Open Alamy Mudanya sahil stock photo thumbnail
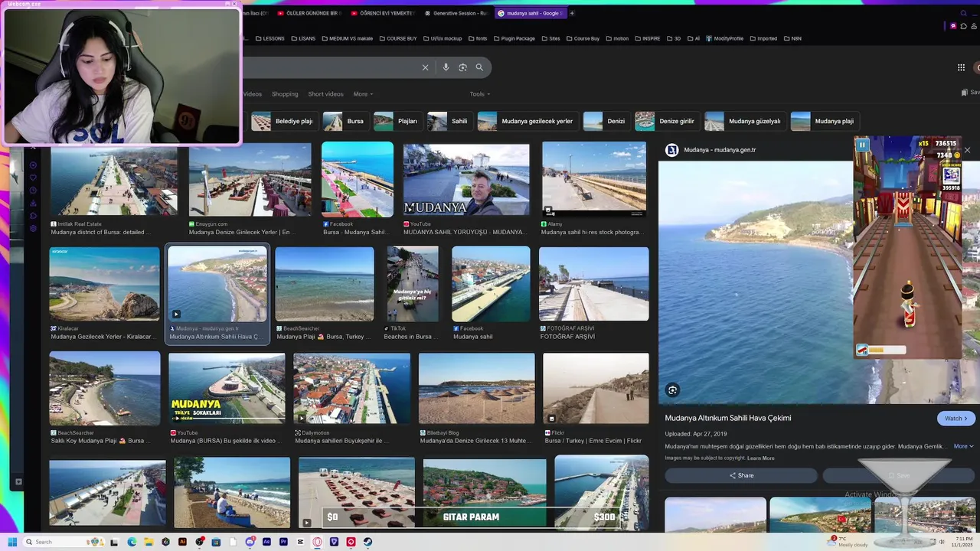The width and height of the screenshot is (980, 551). tap(594, 178)
